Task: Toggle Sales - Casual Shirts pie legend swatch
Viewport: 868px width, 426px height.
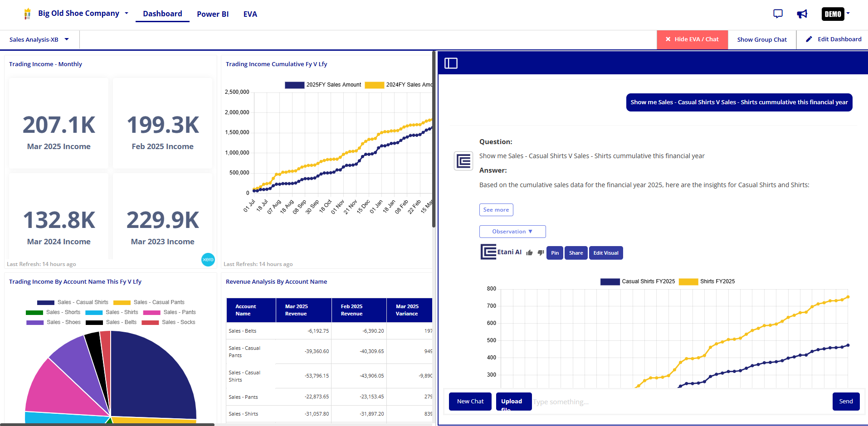Action: 46,302
